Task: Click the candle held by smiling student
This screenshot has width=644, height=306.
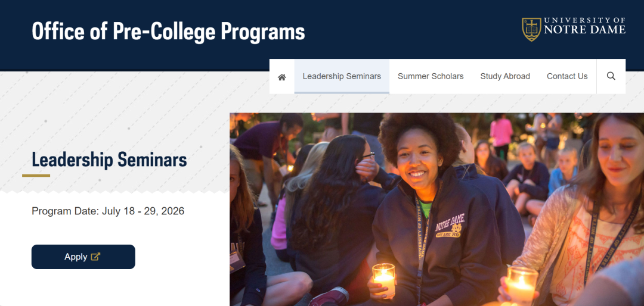Action: click(383, 279)
